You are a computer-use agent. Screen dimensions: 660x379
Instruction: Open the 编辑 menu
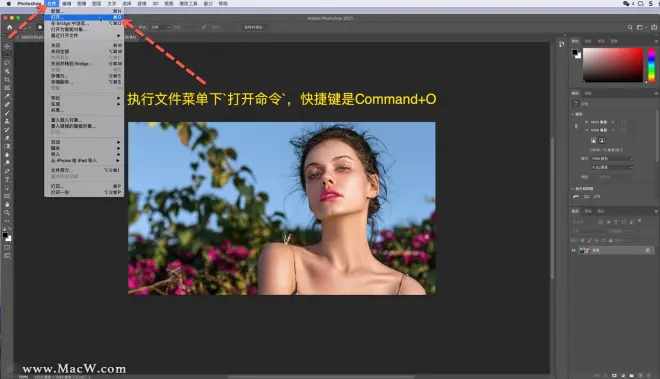67,3
